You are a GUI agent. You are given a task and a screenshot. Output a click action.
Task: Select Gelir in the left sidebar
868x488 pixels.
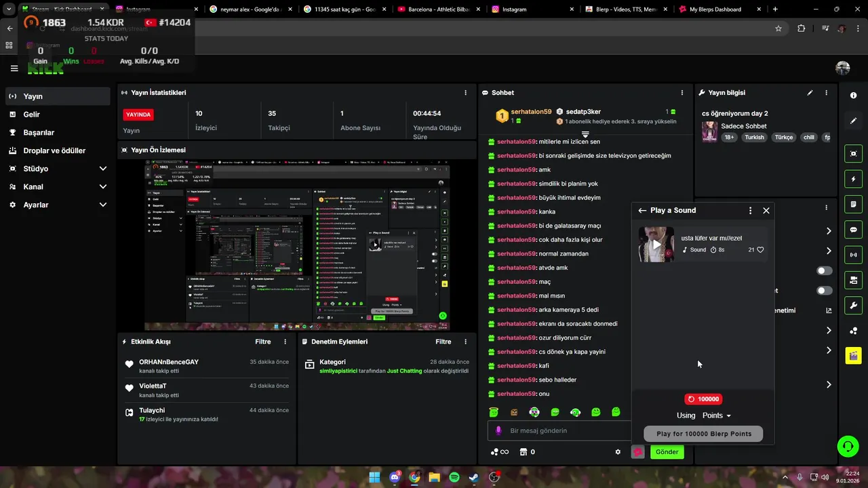pyautogui.click(x=58, y=115)
